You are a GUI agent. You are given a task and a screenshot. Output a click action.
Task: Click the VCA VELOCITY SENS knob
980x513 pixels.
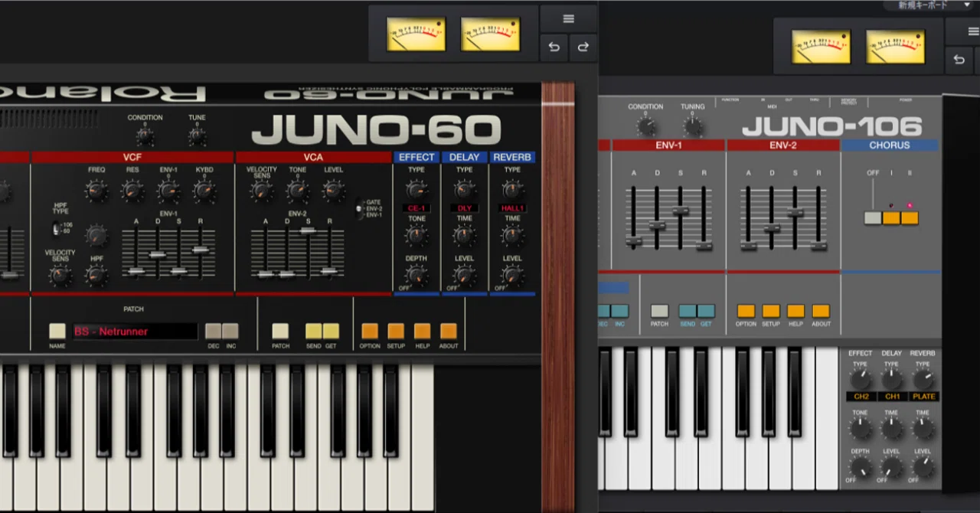262,191
